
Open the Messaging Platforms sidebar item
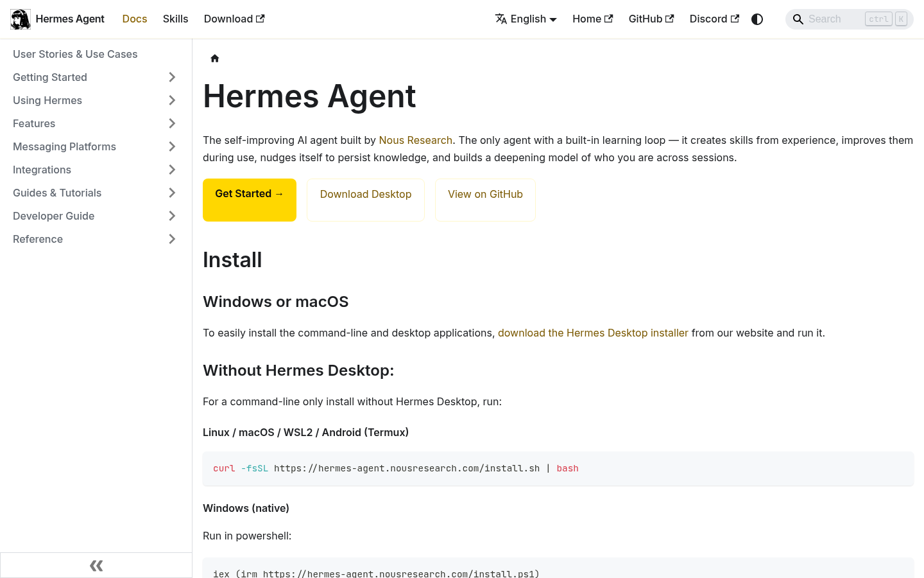[64, 146]
